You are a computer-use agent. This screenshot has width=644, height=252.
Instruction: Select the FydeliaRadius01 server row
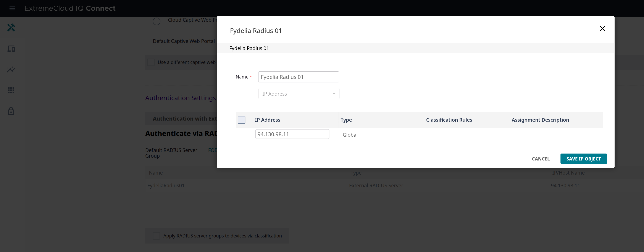(166, 186)
